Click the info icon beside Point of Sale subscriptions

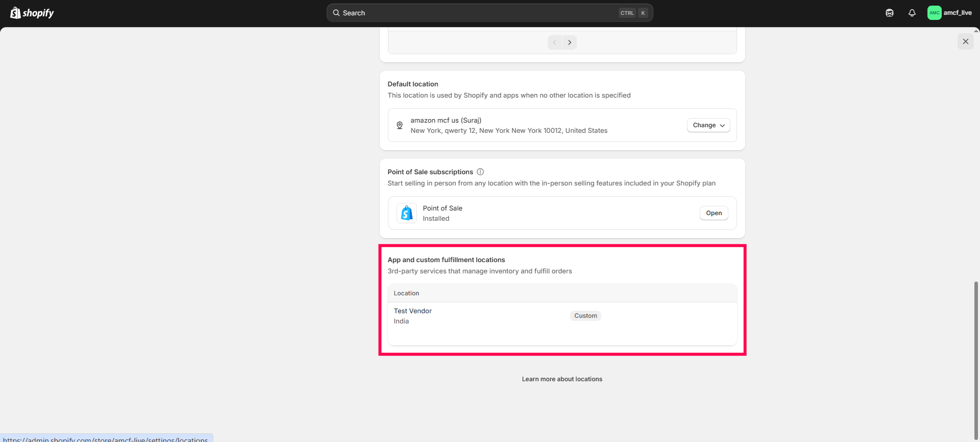coord(480,172)
